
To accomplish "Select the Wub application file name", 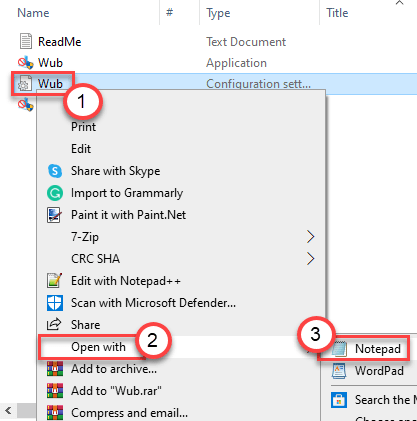I will (x=50, y=63).
